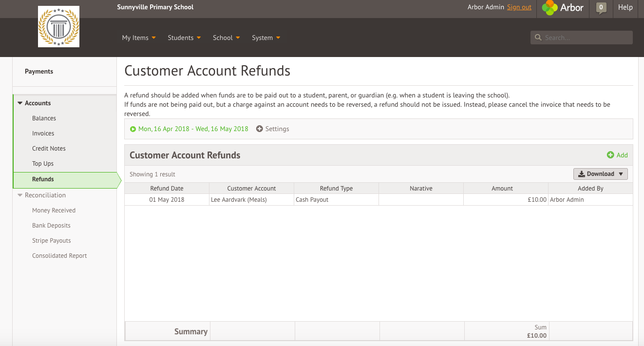Sort by Added By column header
The height and width of the screenshot is (346, 644).
(590, 189)
